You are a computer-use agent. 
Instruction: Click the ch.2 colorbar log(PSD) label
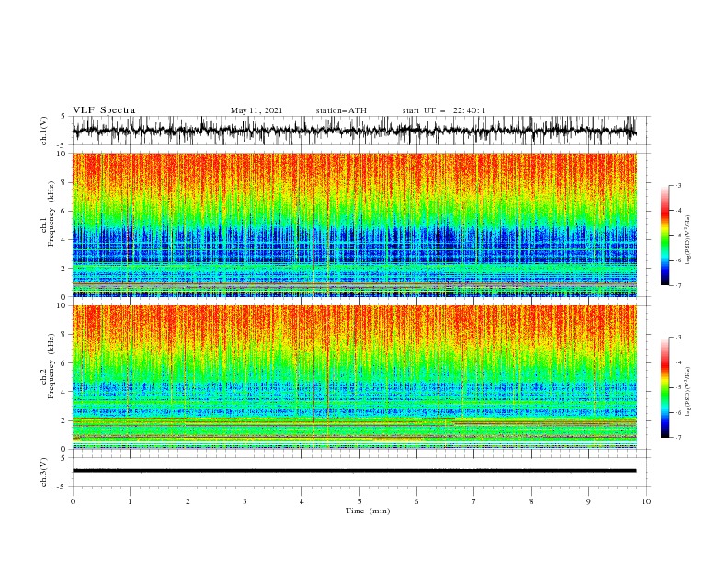click(x=688, y=391)
